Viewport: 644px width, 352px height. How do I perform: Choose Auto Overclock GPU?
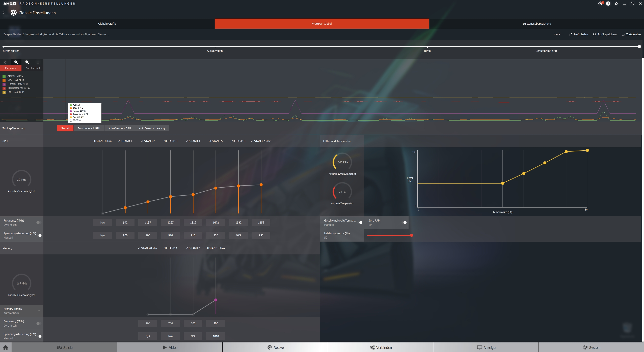[x=120, y=128]
